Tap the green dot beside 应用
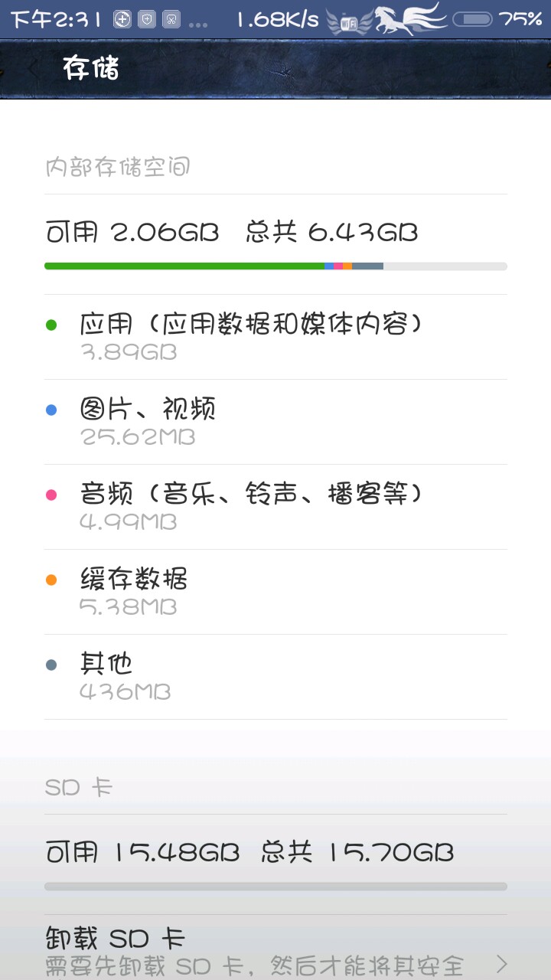 [51, 325]
